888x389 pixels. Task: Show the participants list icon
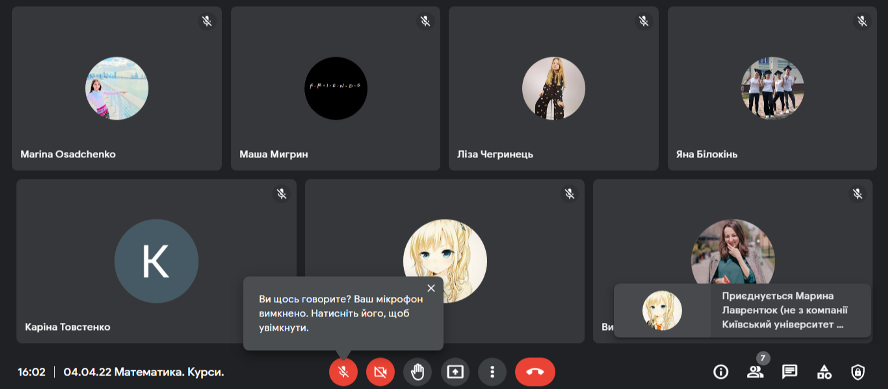coord(755,372)
